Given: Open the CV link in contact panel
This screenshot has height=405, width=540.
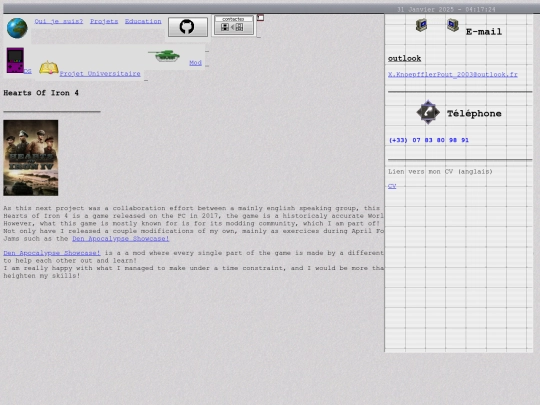Looking at the screenshot, I should (x=392, y=186).
